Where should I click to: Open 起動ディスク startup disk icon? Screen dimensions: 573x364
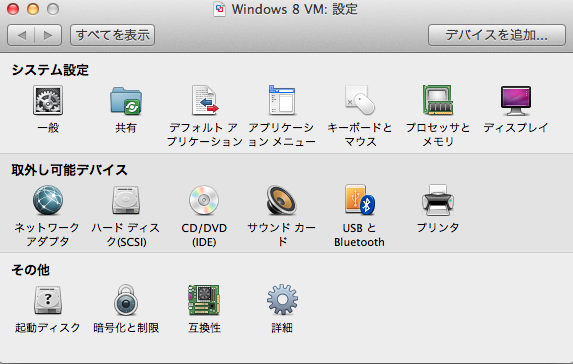coord(48,300)
